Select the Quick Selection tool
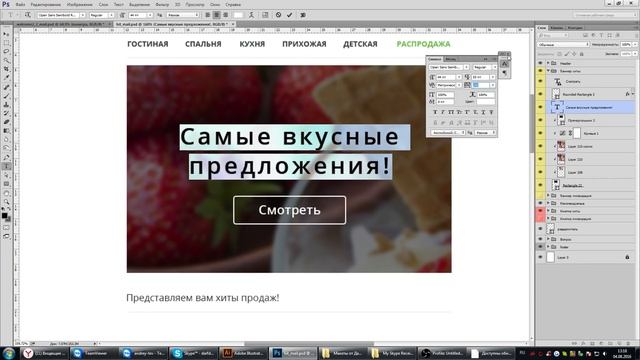This screenshot has width=640, height=360. point(6,60)
